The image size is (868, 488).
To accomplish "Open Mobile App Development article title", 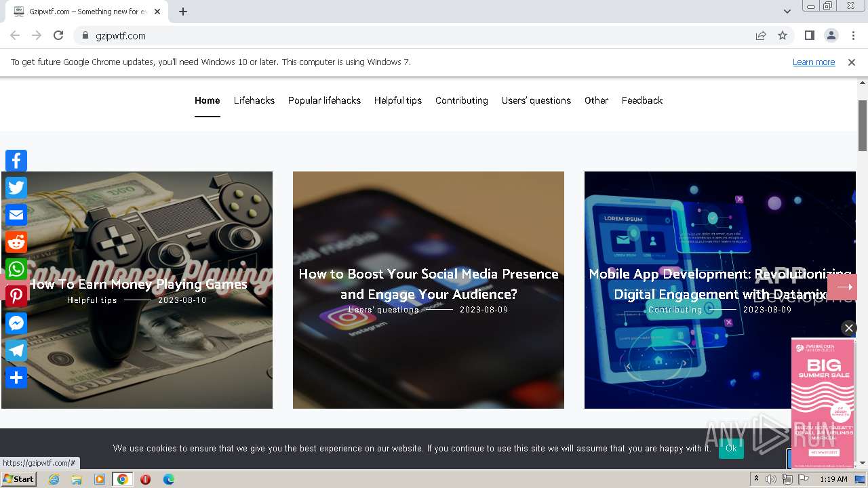I will point(720,284).
